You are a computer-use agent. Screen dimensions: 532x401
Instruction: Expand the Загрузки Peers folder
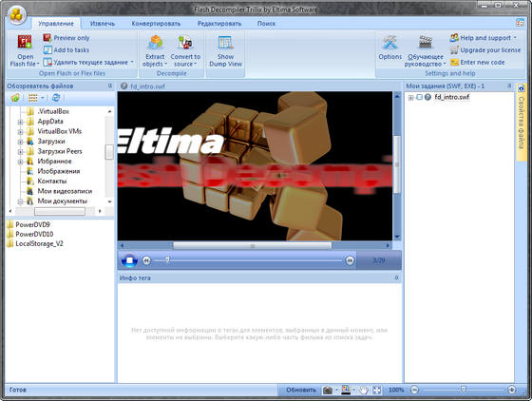tap(20, 152)
